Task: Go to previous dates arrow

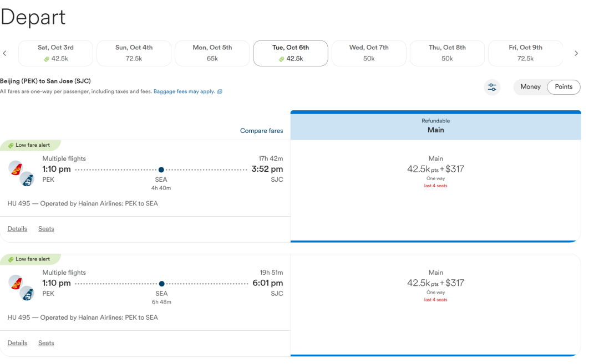Action: coord(4,53)
